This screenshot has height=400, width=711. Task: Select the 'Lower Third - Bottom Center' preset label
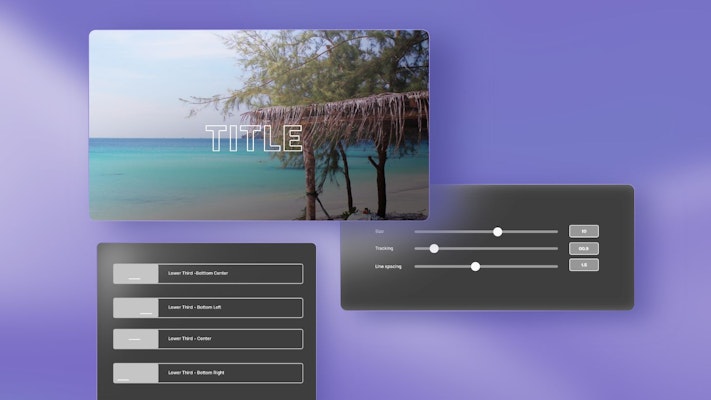[x=204, y=273]
